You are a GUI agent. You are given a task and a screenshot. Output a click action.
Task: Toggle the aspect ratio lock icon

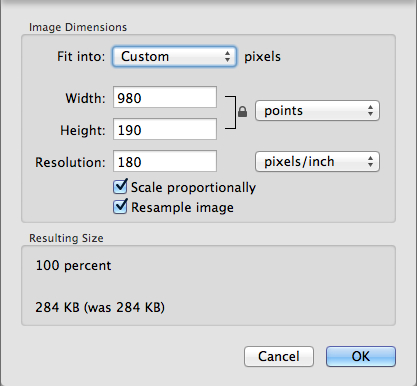point(242,112)
